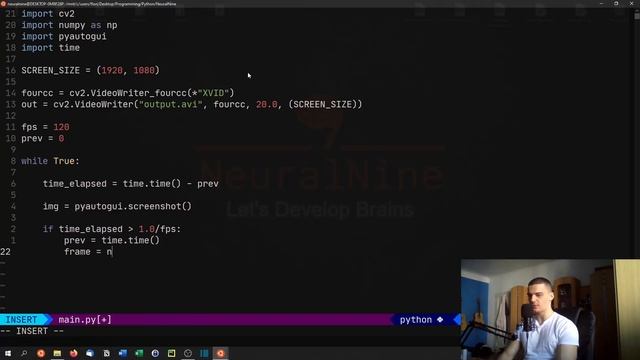Click the "output.avi" string literal
Image resolution: width=640 pixels, height=360 pixels.
coord(171,104)
